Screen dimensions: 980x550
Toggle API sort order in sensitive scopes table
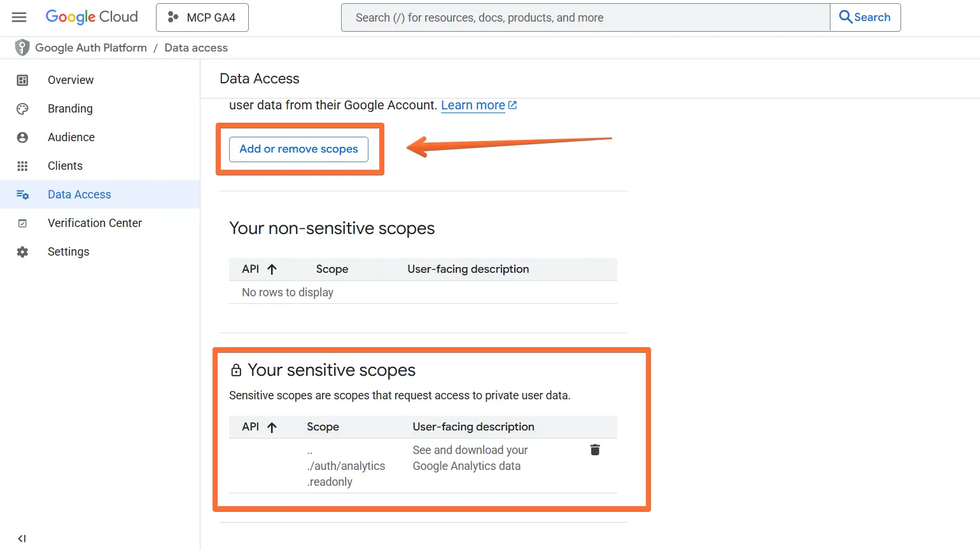(x=273, y=427)
